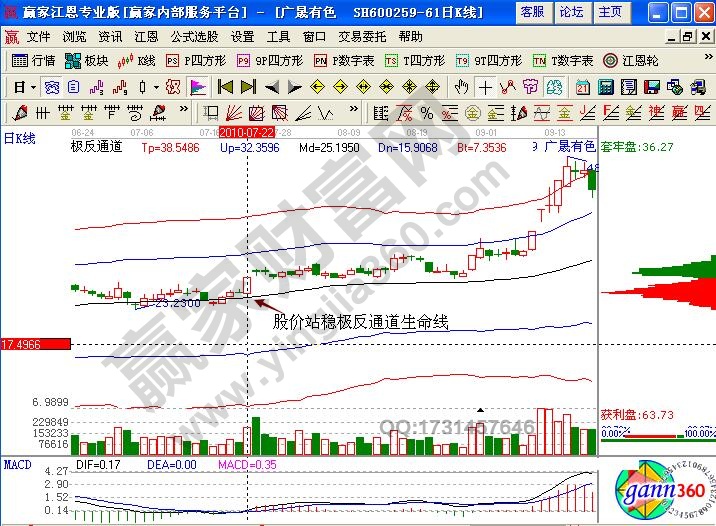Open the 板块 sector list

click(88, 60)
